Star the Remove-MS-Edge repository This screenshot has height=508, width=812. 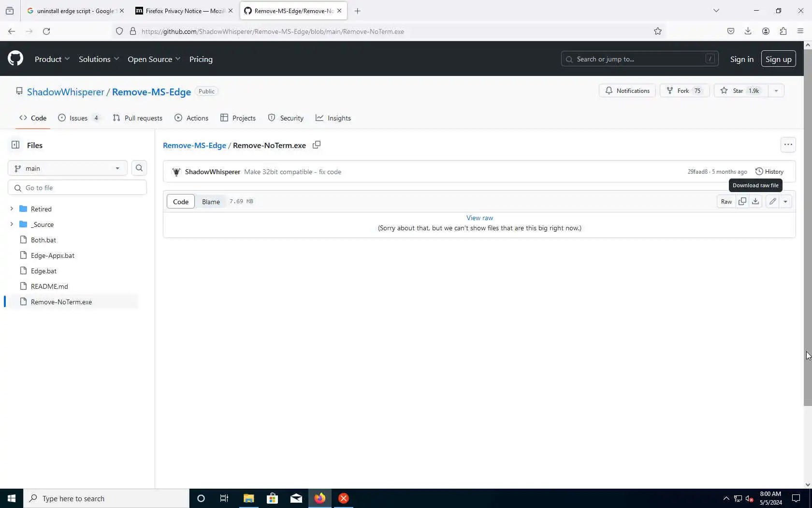(x=741, y=90)
